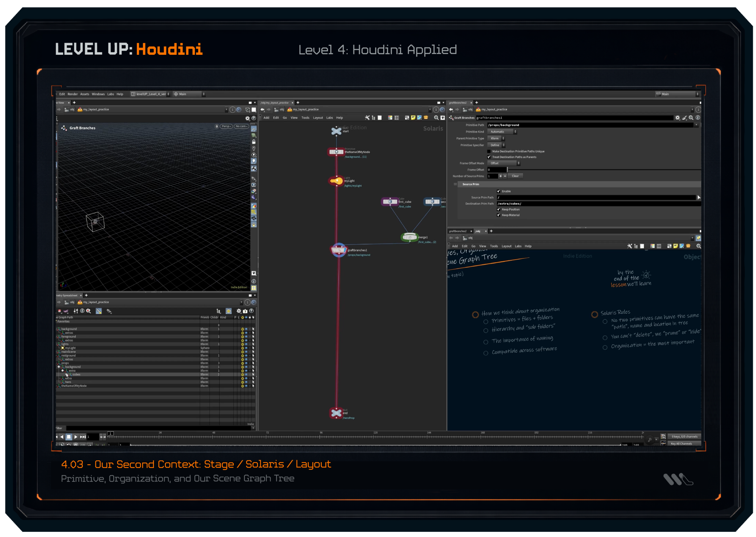Open Layout menu in Solaris network editor
The image size is (756, 537).
click(x=318, y=118)
